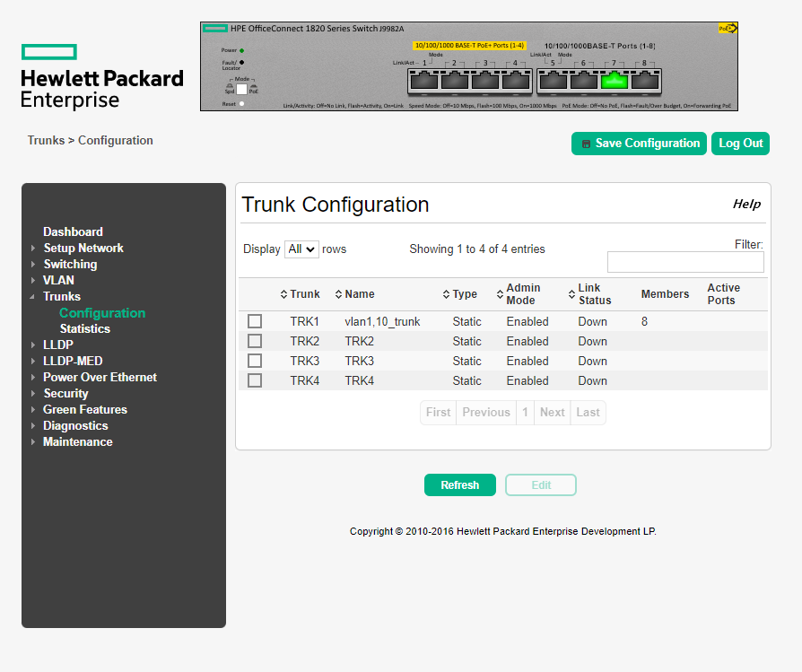Click port 5 on the switch image
Screen dimensions: 802x672
click(553, 80)
